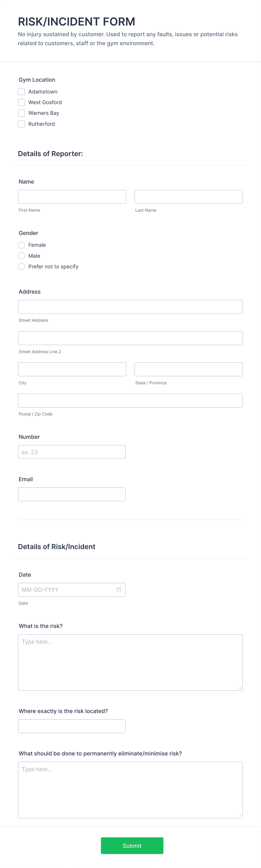Click the Submit button
The image size is (261, 868).
132,846
